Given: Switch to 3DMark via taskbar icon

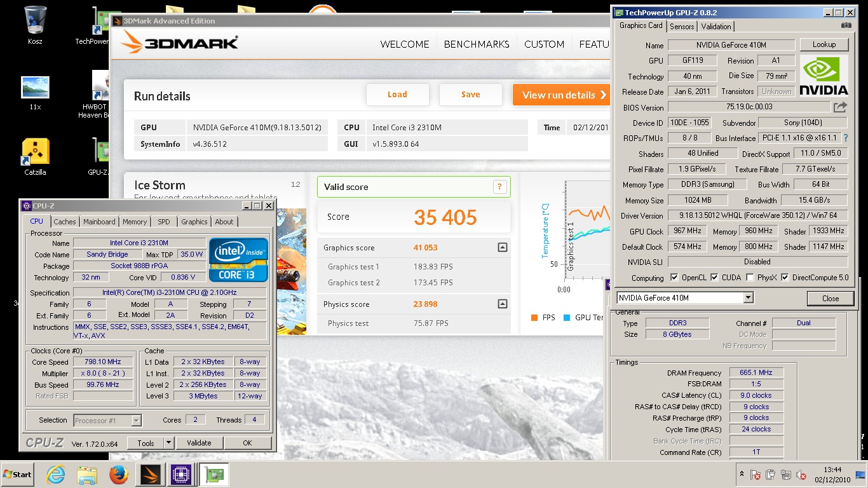Looking at the screenshot, I should tap(151, 475).
